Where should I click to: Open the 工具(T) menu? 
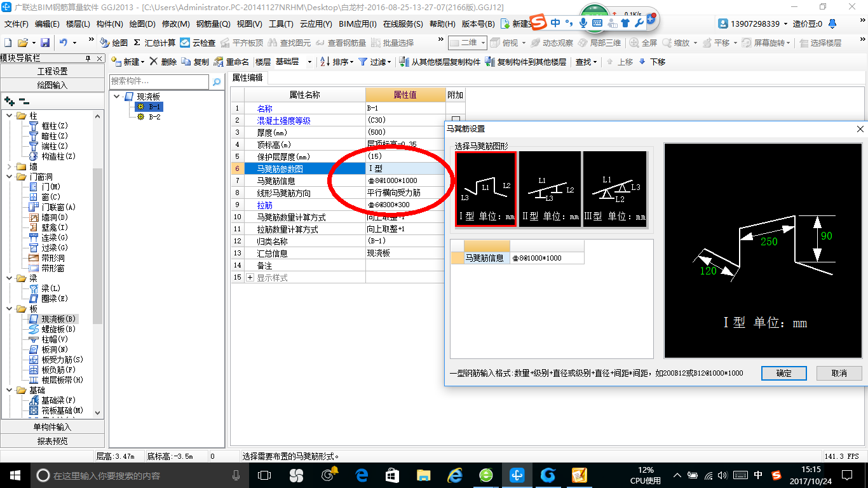coord(281,24)
